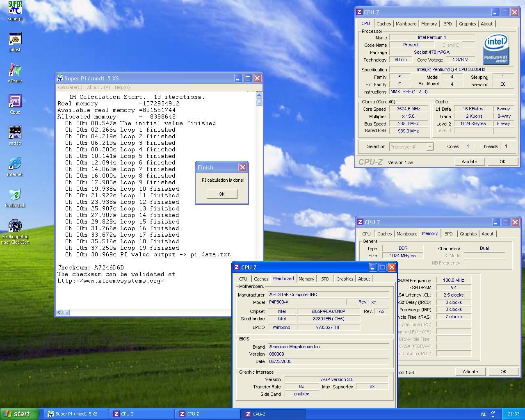Open Caches tab in top CPU-Z window

tap(384, 24)
